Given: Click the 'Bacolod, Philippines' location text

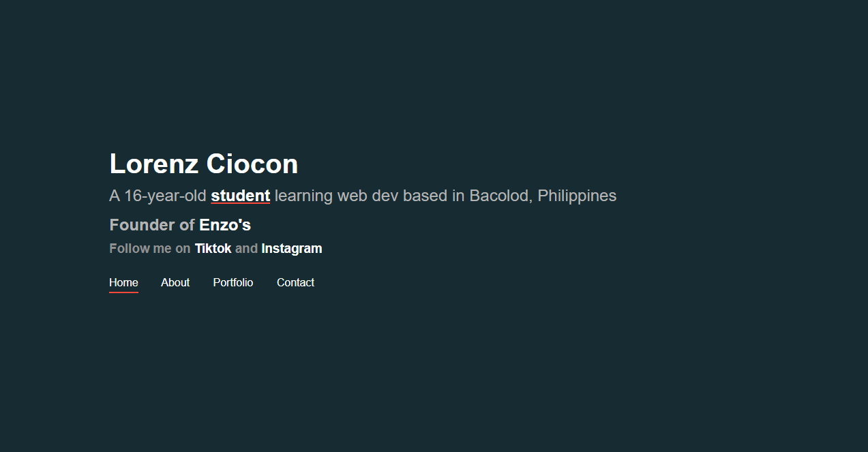Looking at the screenshot, I should point(543,196).
